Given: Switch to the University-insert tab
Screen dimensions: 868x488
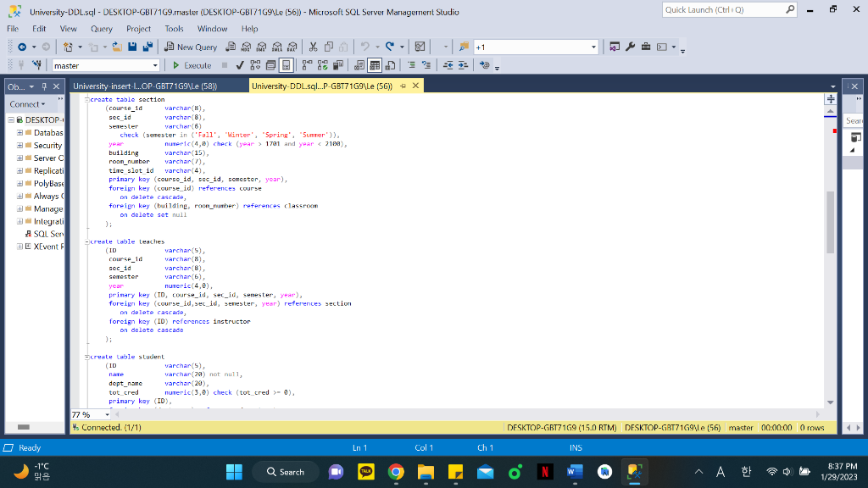Looking at the screenshot, I should click(145, 86).
